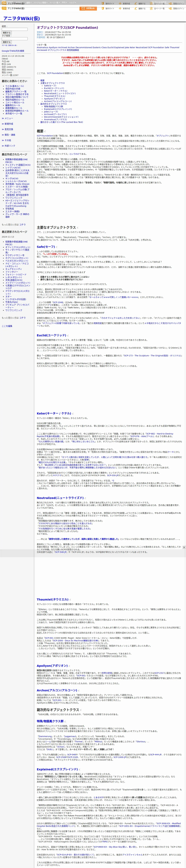Open りどみ(基本ルール) sidebar link
Screen dimensions: 186x868
(x=14, y=86)
